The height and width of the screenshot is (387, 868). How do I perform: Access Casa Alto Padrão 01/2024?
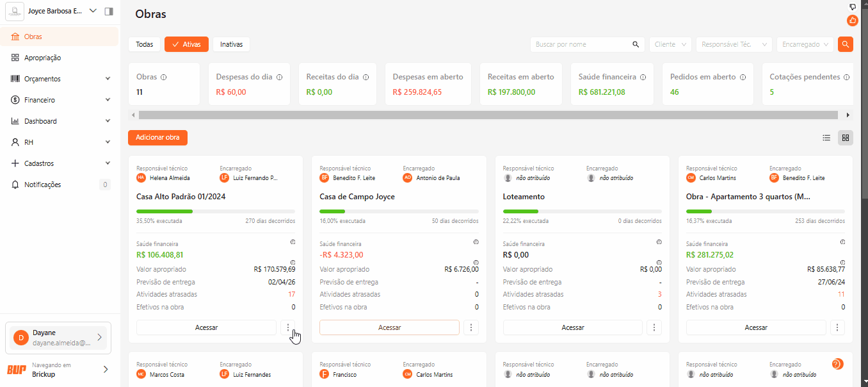tap(206, 327)
